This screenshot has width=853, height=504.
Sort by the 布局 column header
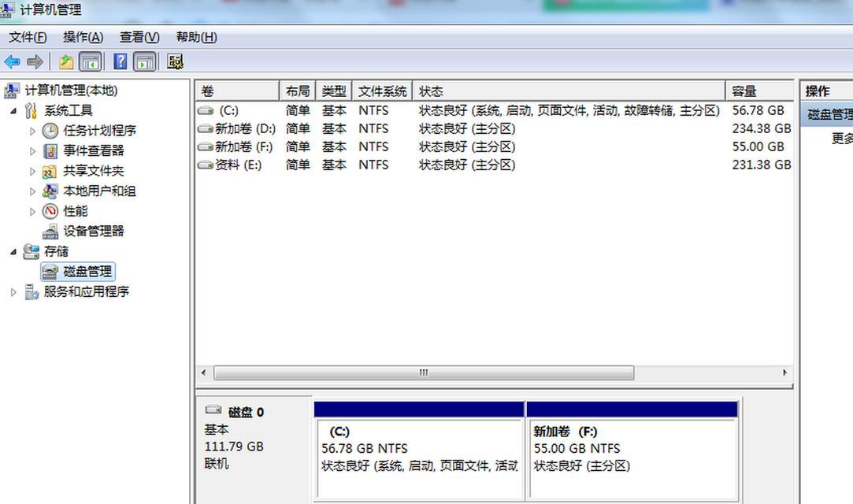point(298,91)
